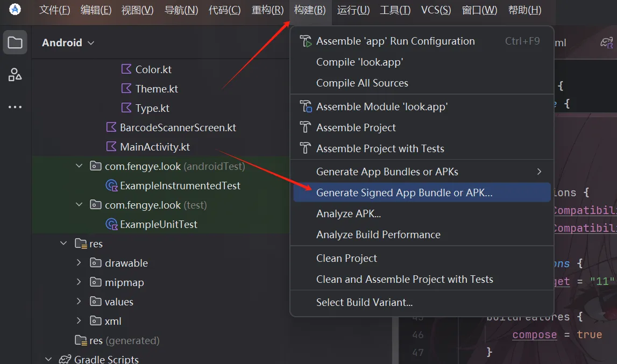Click the Gradle elephant icon top-right
Screen dimensions: 617x364
pos(607,42)
